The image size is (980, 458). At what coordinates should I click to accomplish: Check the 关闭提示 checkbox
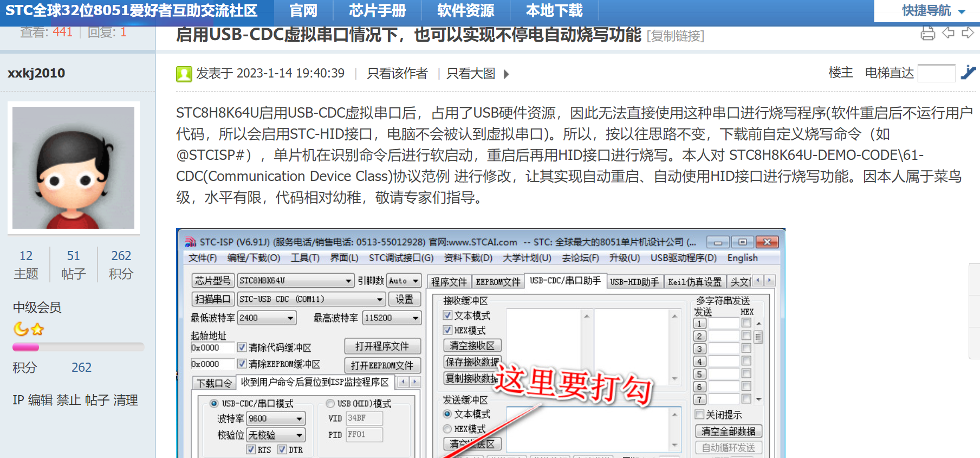pyautogui.click(x=699, y=415)
